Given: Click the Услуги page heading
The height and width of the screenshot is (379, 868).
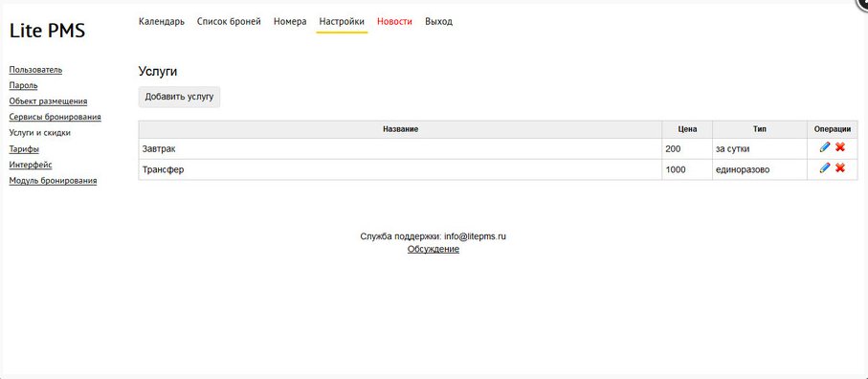Looking at the screenshot, I should (158, 72).
